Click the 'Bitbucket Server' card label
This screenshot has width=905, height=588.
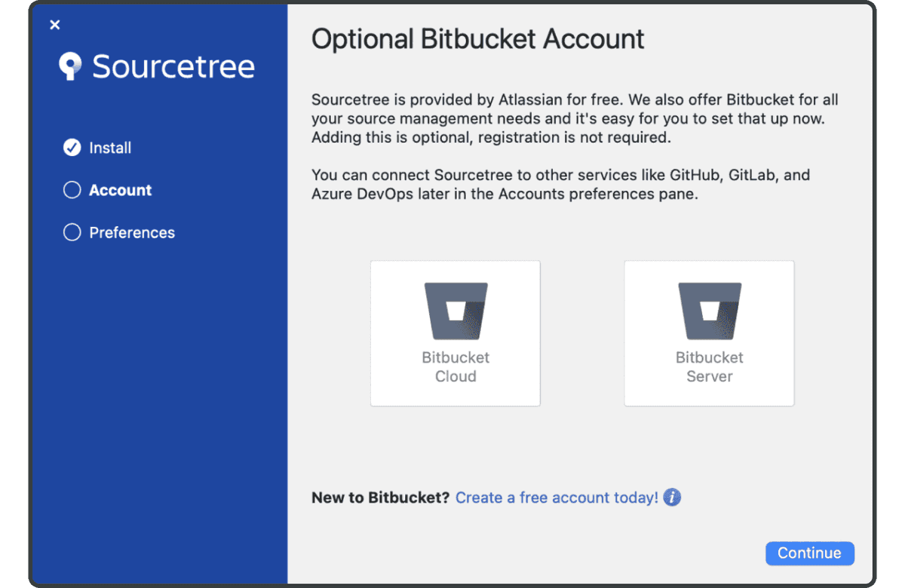pos(710,366)
